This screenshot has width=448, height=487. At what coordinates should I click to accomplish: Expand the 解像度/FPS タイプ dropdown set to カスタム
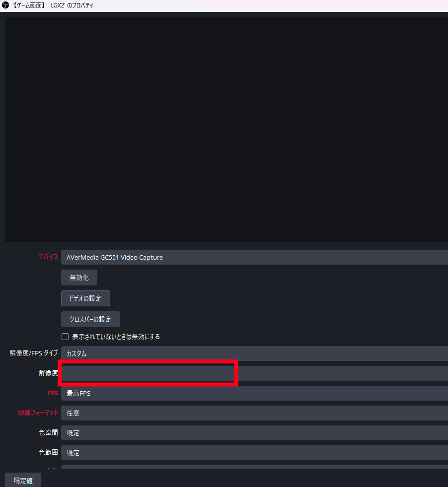click(253, 353)
